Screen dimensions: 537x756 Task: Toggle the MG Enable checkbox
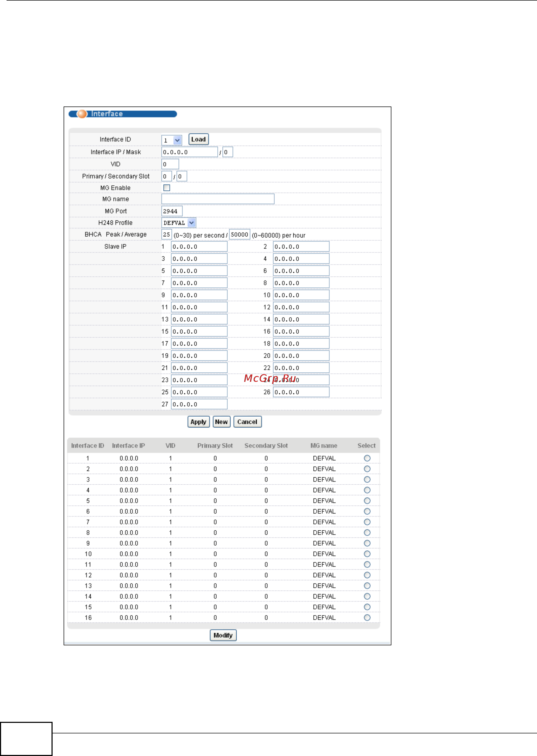pyautogui.click(x=167, y=188)
